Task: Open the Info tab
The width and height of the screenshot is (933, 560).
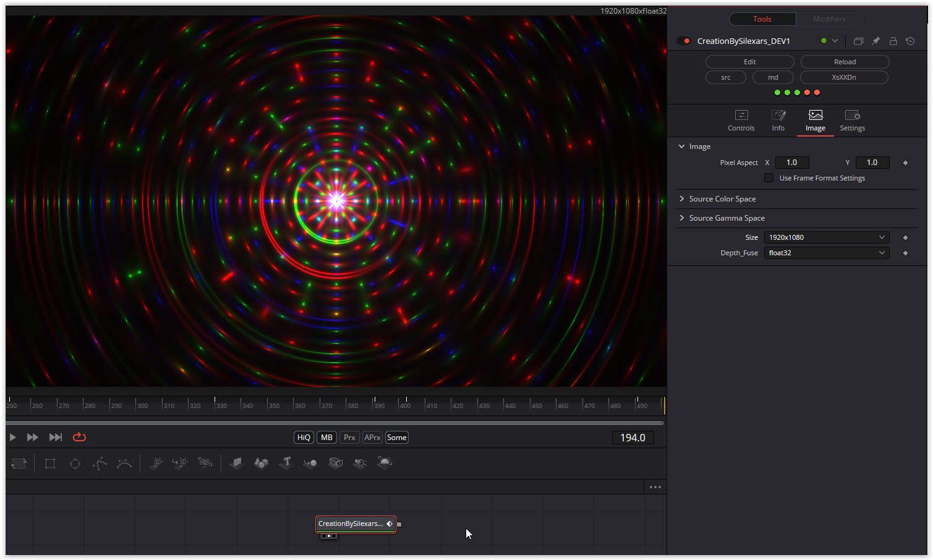Action: pos(778,121)
